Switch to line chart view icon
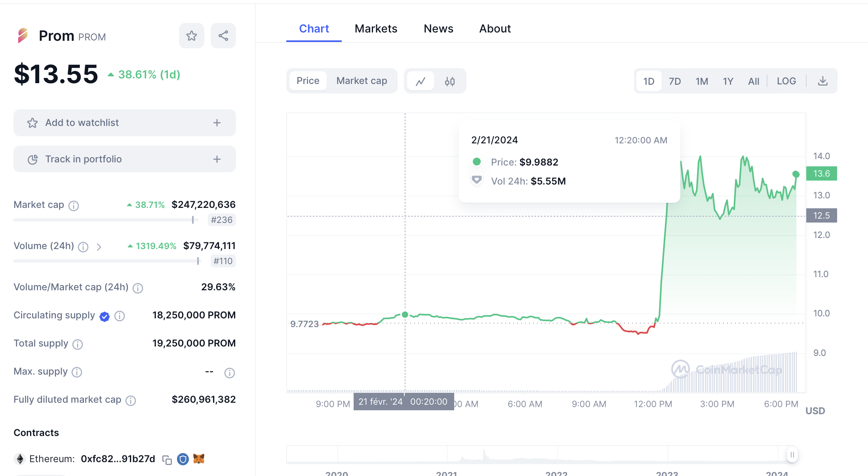The image size is (868, 476). [421, 81]
